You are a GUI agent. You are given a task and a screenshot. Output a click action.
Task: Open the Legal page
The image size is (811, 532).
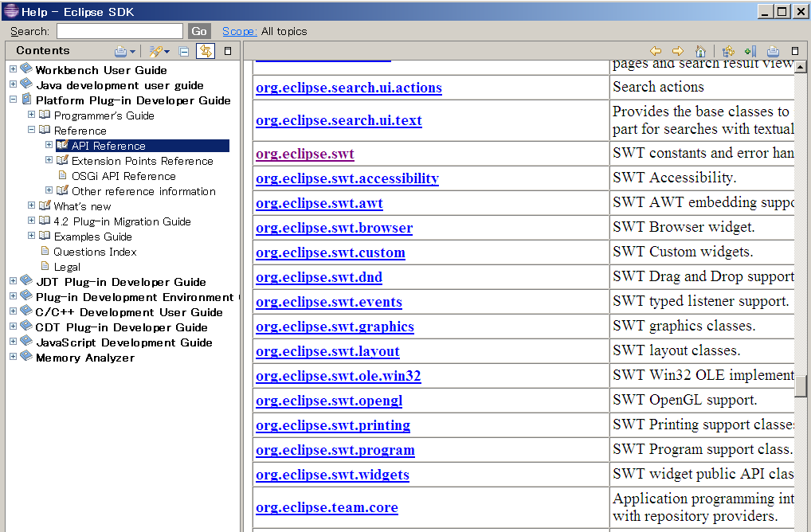(x=67, y=267)
